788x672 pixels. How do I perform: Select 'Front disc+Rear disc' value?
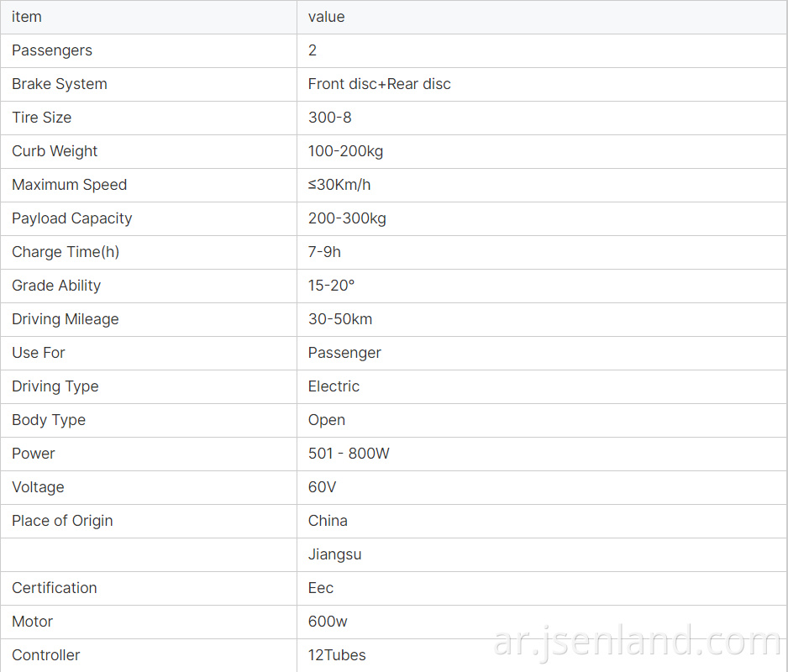pyautogui.click(x=380, y=84)
